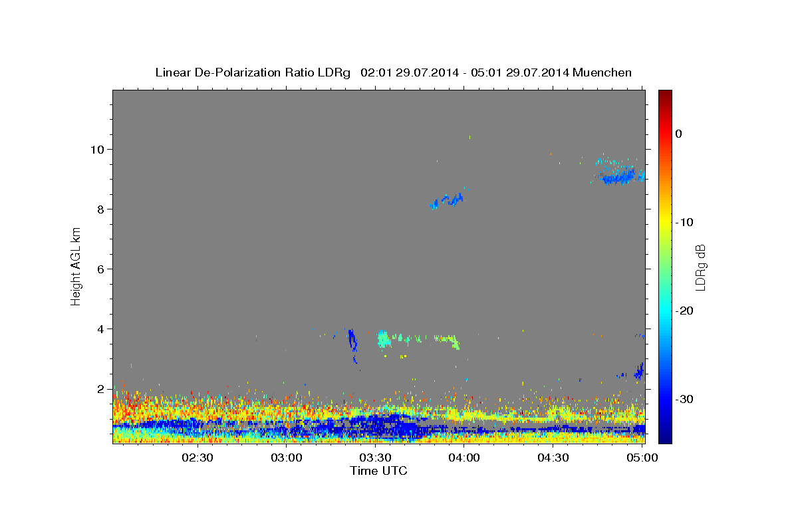
Task: Click the colorbar label '-20'
Action: click(684, 311)
